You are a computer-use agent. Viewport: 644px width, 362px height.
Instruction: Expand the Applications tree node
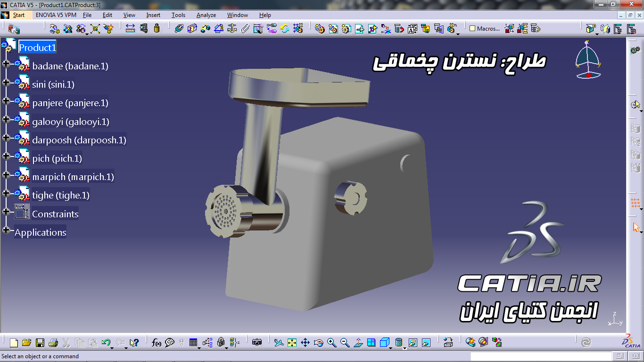coord(6,230)
